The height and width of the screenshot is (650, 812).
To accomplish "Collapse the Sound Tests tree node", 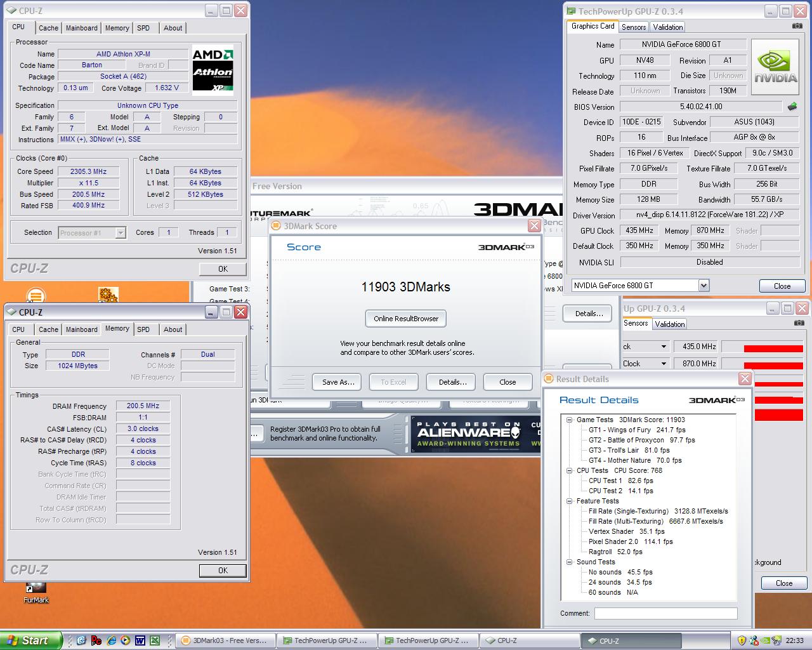I will (569, 562).
